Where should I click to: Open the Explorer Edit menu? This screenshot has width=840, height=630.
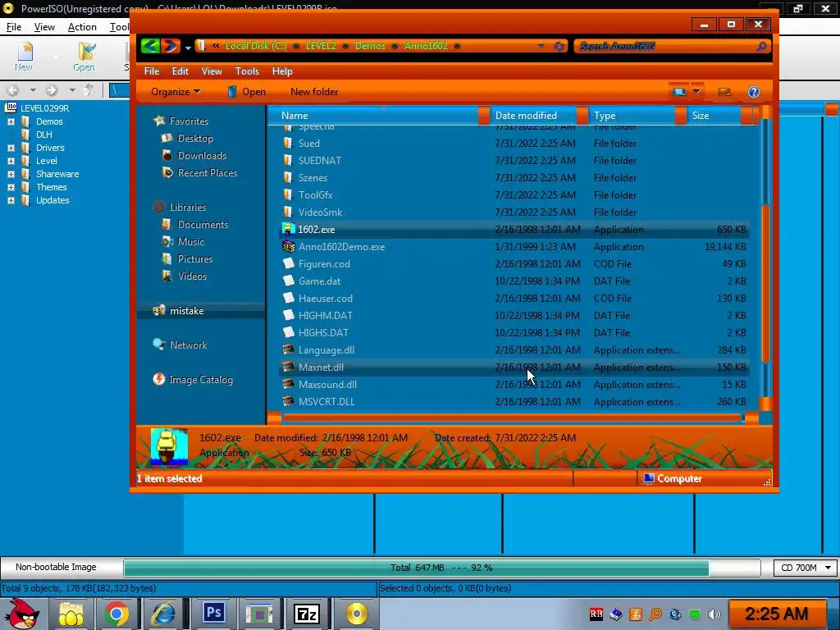click(180, 71)
